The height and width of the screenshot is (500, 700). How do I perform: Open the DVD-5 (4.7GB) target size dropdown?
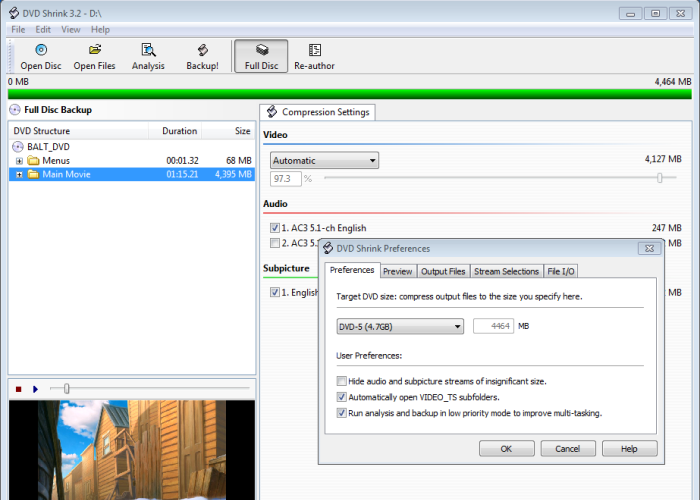pos(400,325)
